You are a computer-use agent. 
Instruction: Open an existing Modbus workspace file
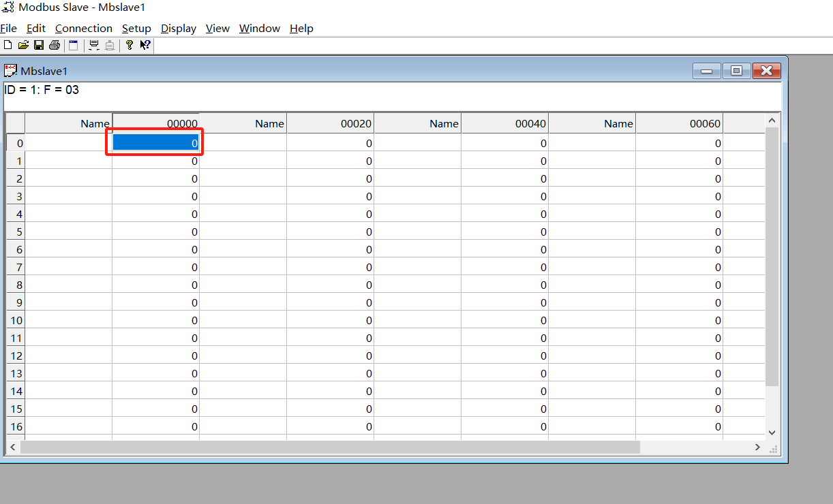[23, 45]
